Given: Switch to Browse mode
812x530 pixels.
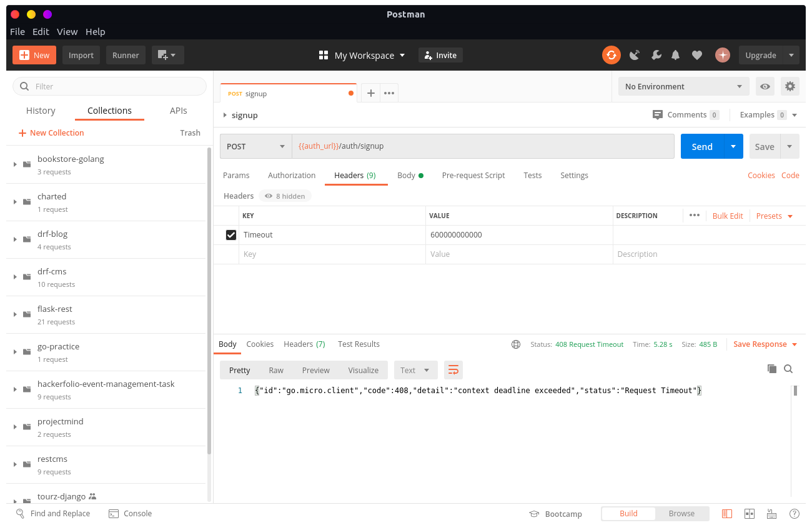Looking at the screenshot, I should tap(681, 514).
